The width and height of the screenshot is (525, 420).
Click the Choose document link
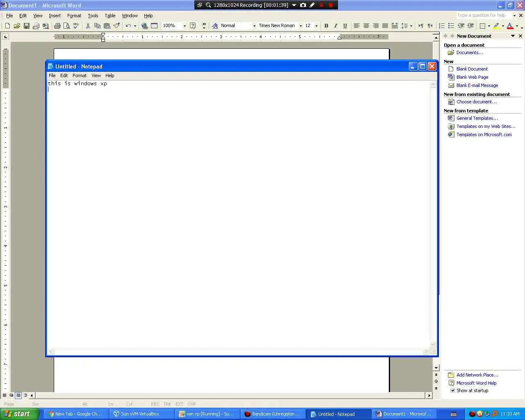[x=476, y=102]
